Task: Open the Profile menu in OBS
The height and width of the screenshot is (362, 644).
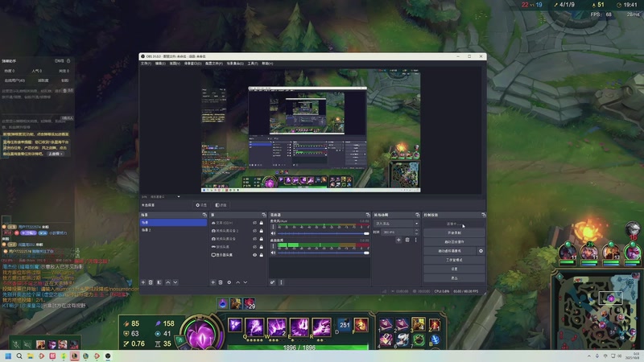Action: [x=214, y=64]
